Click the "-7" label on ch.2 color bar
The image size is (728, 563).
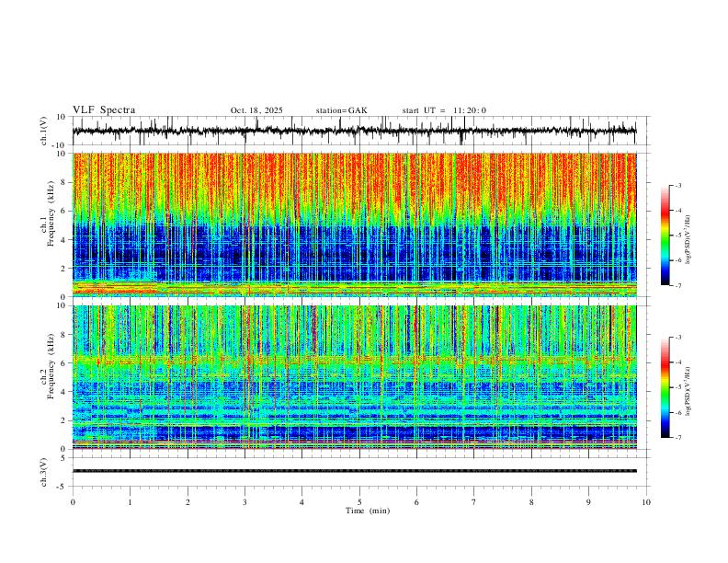677,438
